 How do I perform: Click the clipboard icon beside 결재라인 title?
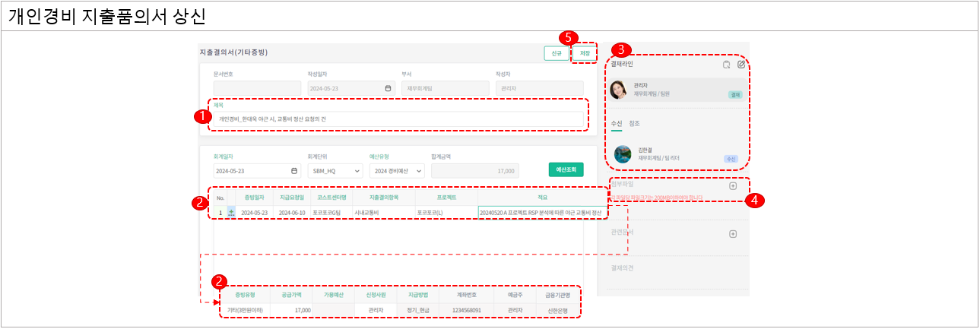coord(726,65)
